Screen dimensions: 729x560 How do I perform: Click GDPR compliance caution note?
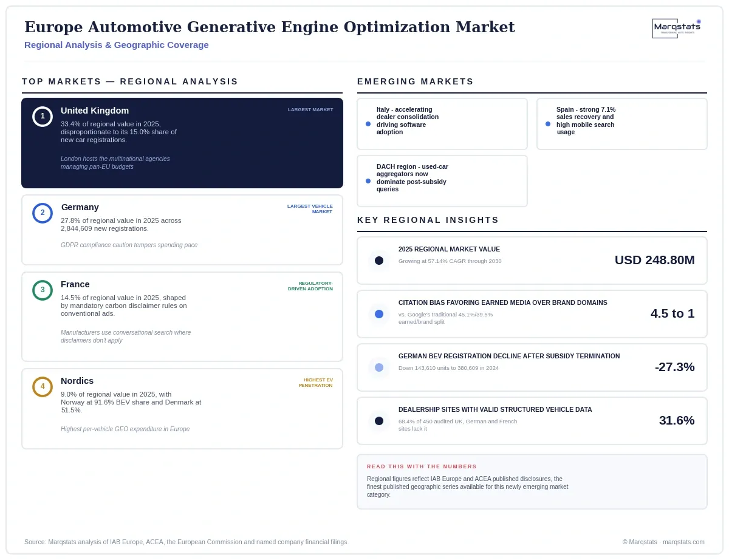pos(129,245)
